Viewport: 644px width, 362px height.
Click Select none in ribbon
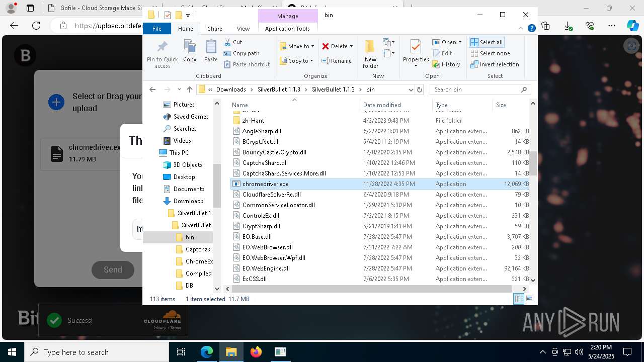(490, 53)
